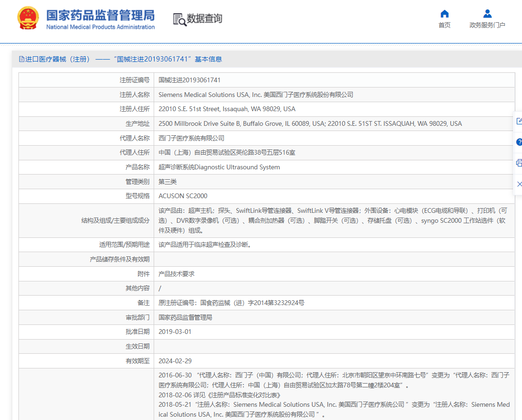Click National Medical Products Administration text
This screenshot has width=522, height=420.
[x=100, y=27]
